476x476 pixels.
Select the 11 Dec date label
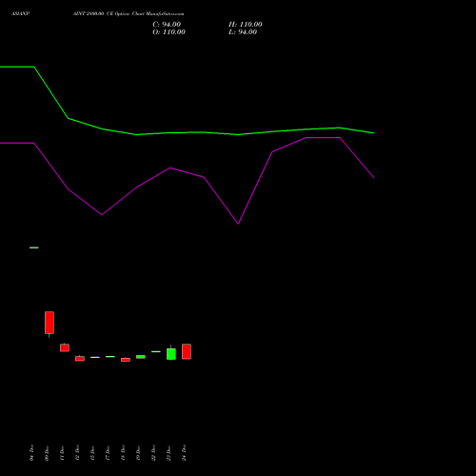62,452
